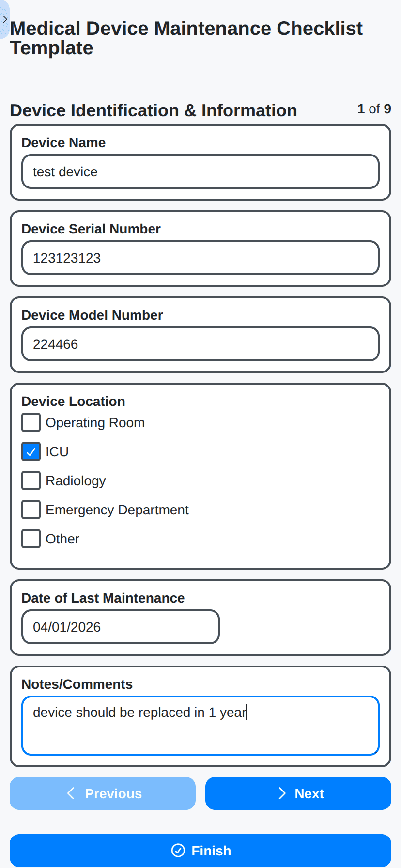Screen dimensions: 401x868
Task: Click the page counter showing 1 of 9
Action: pyautogui.click(x=374, y=109)
